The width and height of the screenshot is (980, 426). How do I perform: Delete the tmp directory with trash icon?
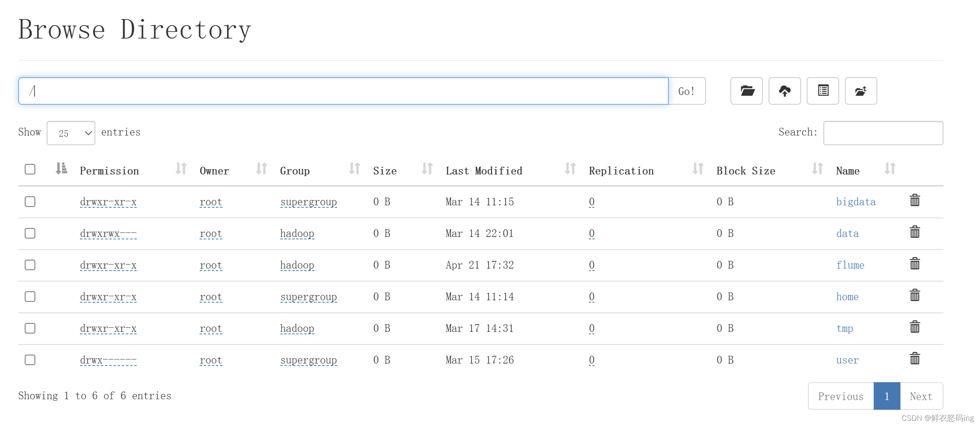tap(915, 327)
